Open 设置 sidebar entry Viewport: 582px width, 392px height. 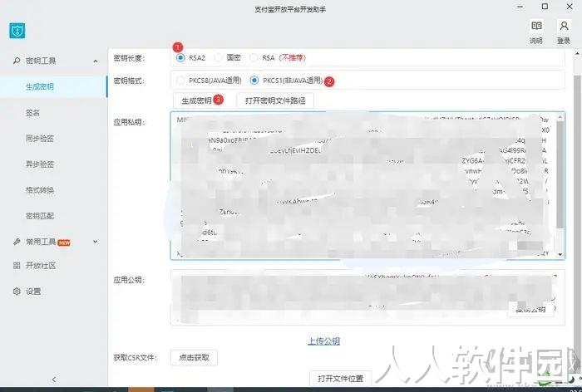(33, 292)
